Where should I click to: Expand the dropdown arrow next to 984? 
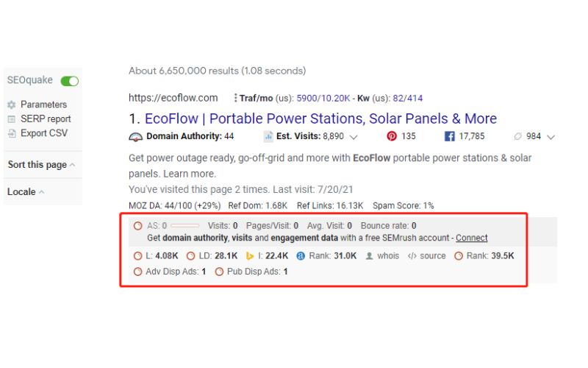551,137
